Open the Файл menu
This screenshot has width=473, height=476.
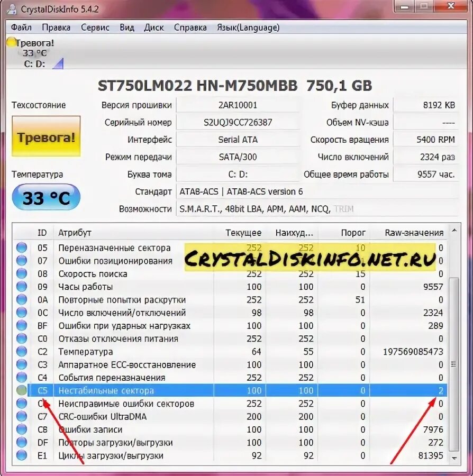21,28
